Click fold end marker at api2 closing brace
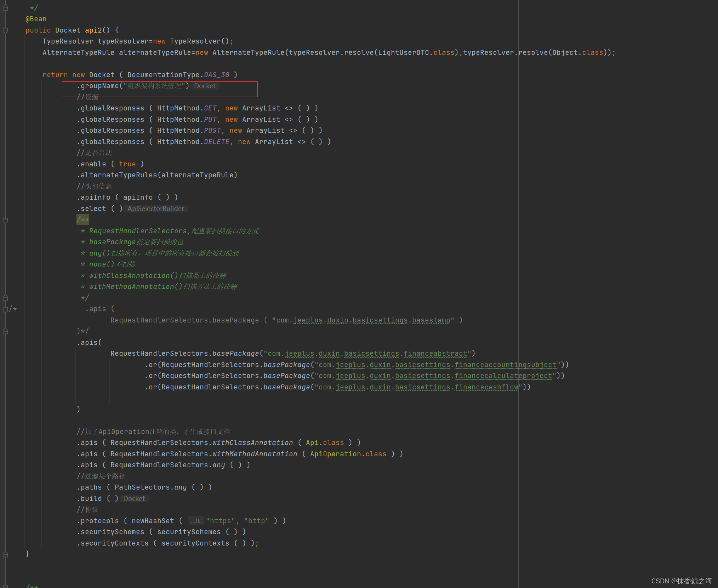 click(x=5, y=554)
